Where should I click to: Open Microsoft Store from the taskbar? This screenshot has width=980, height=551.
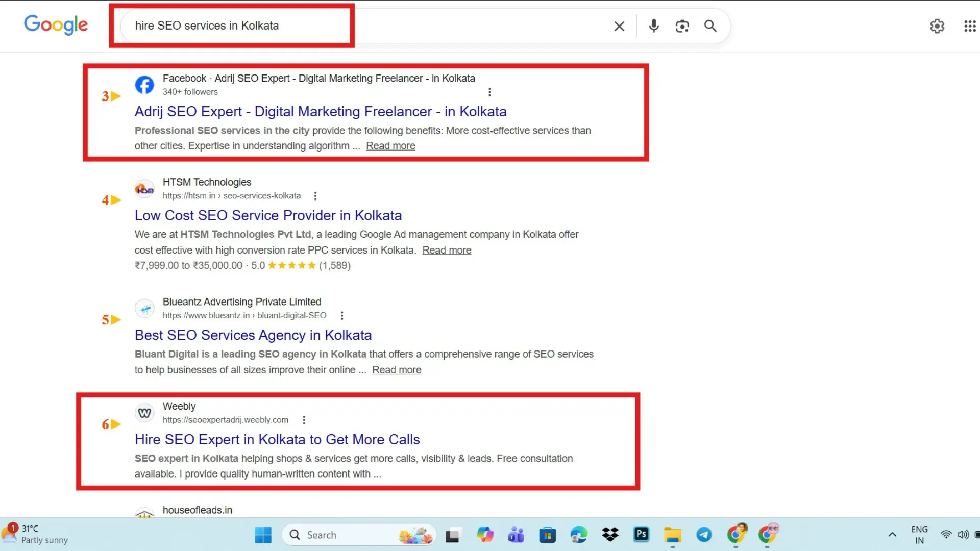(x=547, y=535)
